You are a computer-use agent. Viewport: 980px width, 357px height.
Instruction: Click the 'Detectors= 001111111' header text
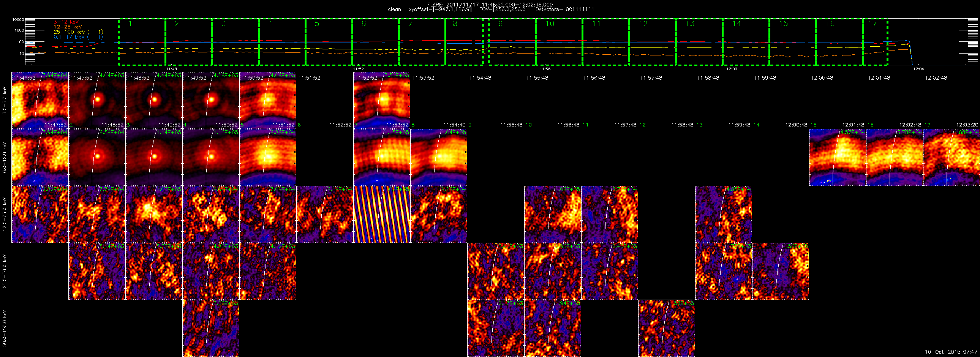coord(564,9)
